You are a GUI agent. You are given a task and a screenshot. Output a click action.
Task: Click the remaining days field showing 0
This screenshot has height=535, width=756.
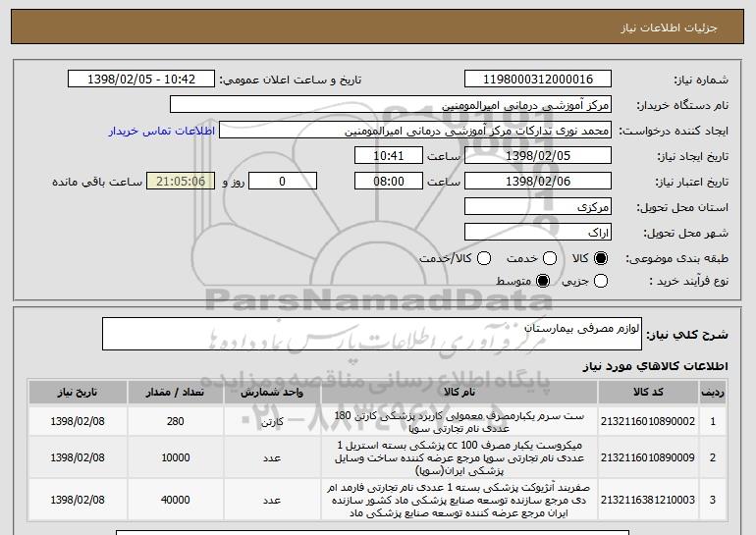coord(283,182)
